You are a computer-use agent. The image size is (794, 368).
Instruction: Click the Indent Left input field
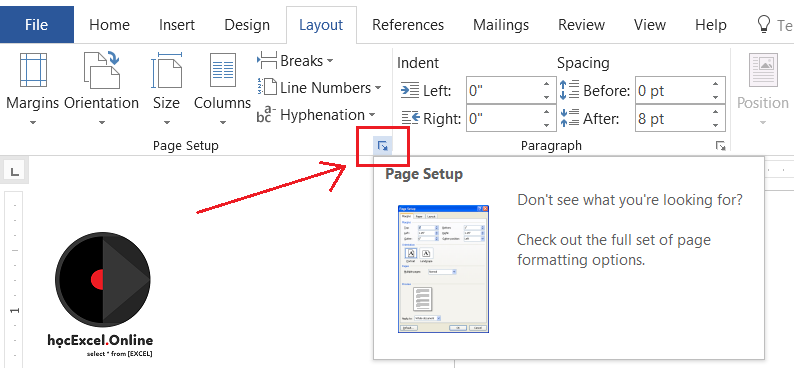click(503, 91)
